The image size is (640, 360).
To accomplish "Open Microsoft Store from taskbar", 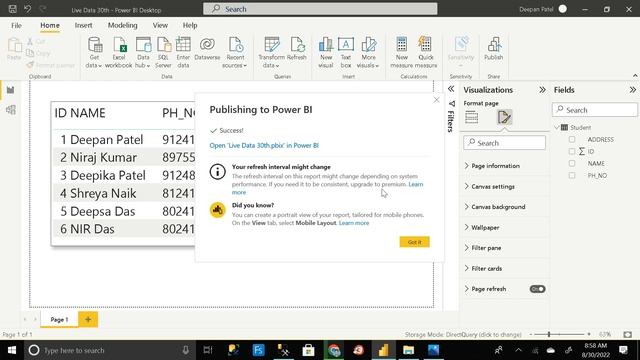I will [x=309, y=350].
